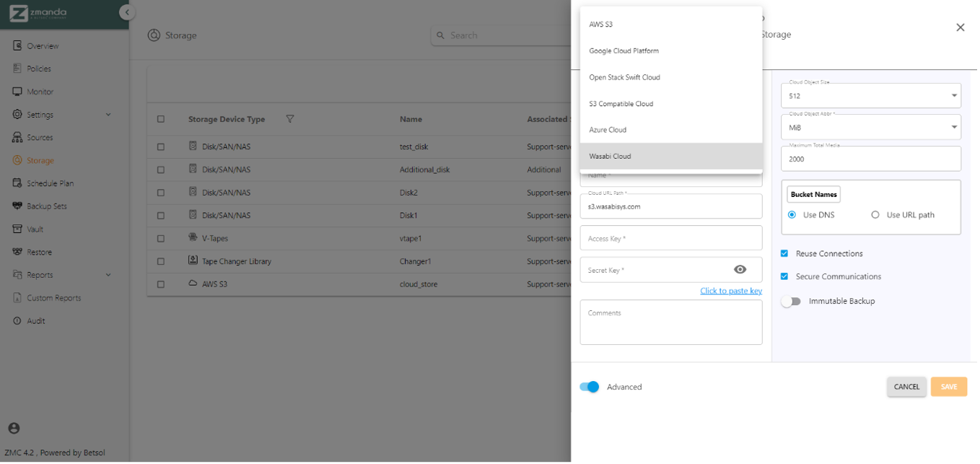980x464 pixels.
Task: Click the Vault icon in sidebar
Action: pyautogui.click(x=17, y=229)
